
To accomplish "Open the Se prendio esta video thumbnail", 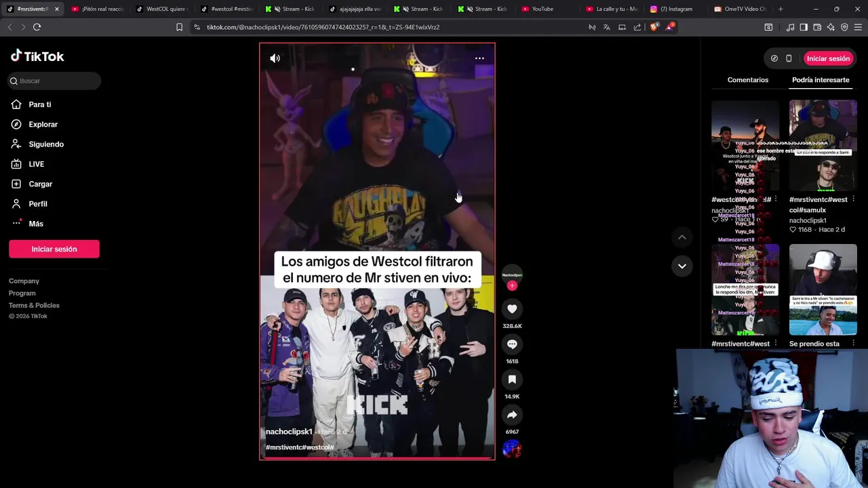I will click(823, 289).
